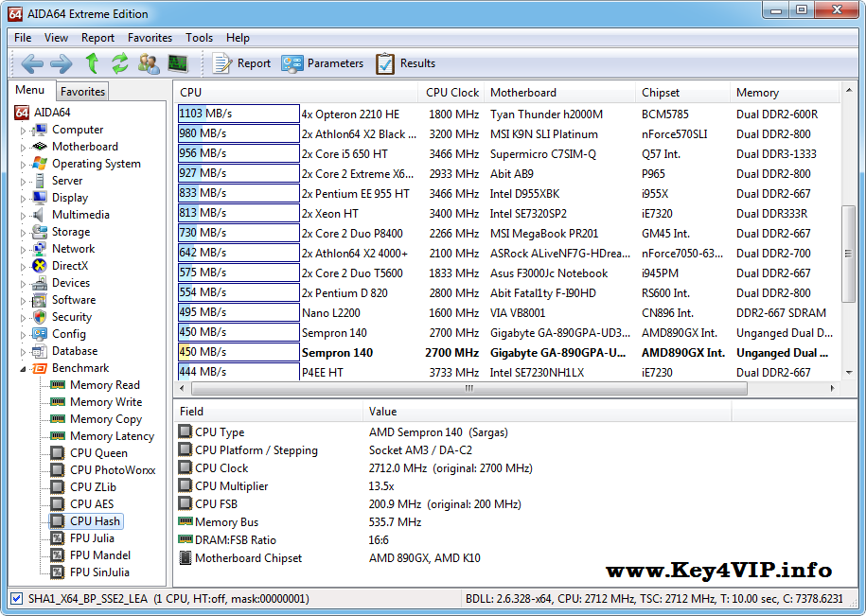Screen dimensions: 866x616
Task: Click the 1103 MB/s result bar
Action: click(239, 114)
